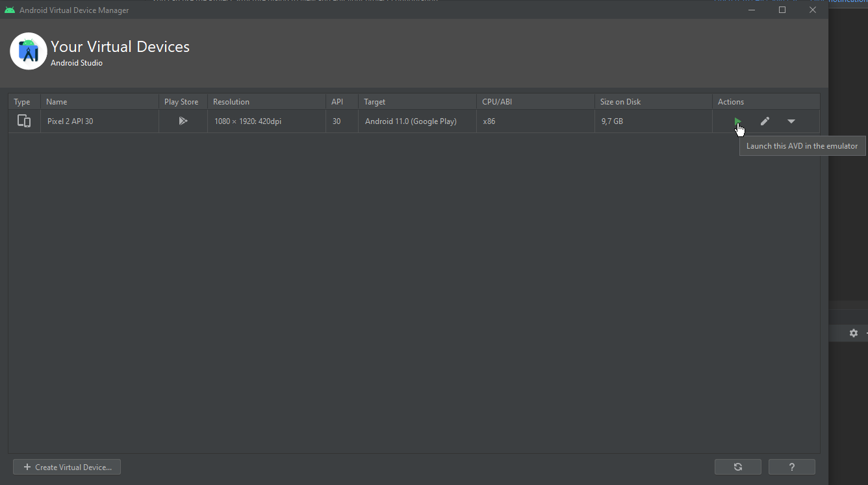Screen dimensions: 868x485
Task: Launch the Pixel 2 API 30 AVD
Action: [x=737, y=121]
